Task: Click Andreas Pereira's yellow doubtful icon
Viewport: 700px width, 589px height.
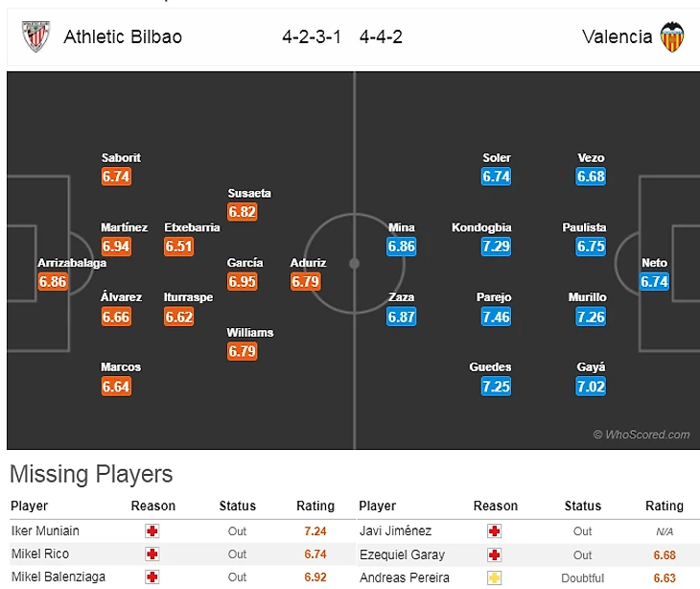Action: pyautogui.click(x=495, y=577)
